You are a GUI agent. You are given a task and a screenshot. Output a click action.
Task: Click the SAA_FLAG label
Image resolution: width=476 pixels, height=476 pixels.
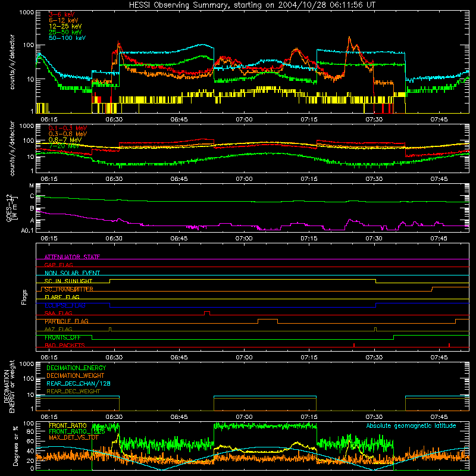pos(58,313)
